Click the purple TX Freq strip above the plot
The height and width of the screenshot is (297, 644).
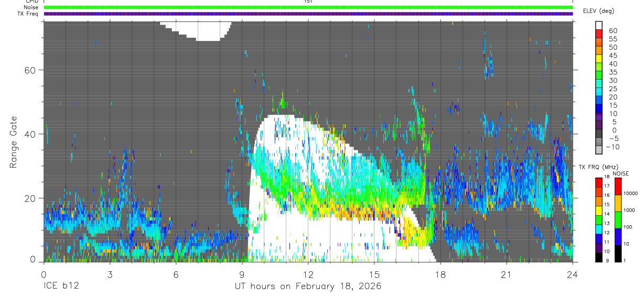(x=308, y=14)
